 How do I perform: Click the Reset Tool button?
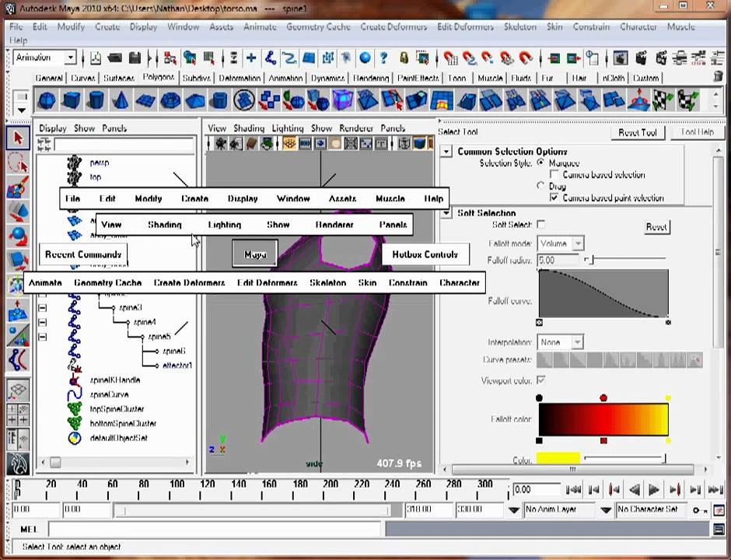(x=638, y=132)
